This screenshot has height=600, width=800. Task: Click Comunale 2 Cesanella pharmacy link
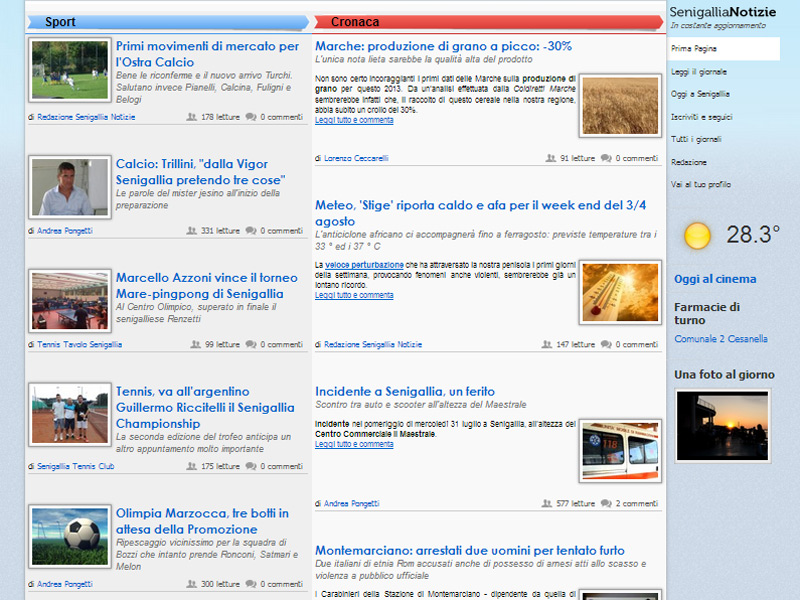click(721, 339)
